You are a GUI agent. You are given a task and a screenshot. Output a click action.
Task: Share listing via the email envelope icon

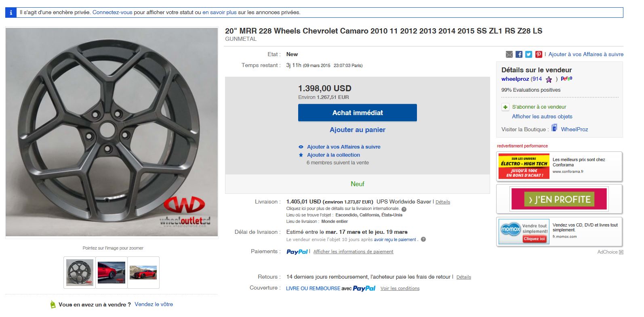(509, 55)
